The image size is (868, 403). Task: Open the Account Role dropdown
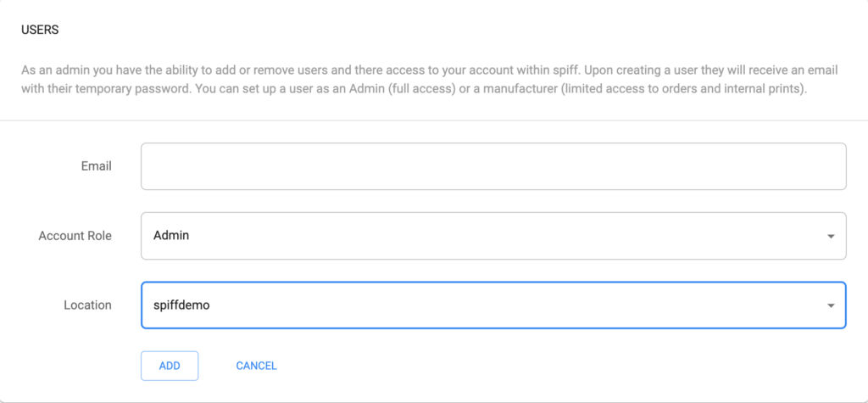(493, 236)
